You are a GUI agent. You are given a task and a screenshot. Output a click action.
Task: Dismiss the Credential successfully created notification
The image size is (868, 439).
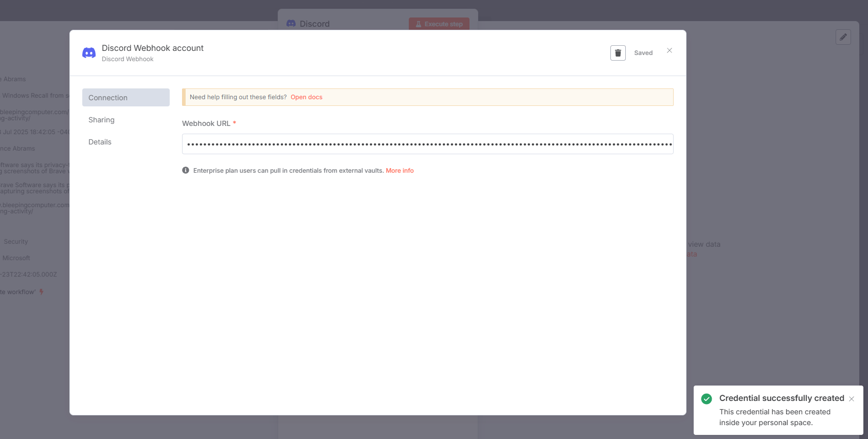pyautogui.click(x=852, y=399)
